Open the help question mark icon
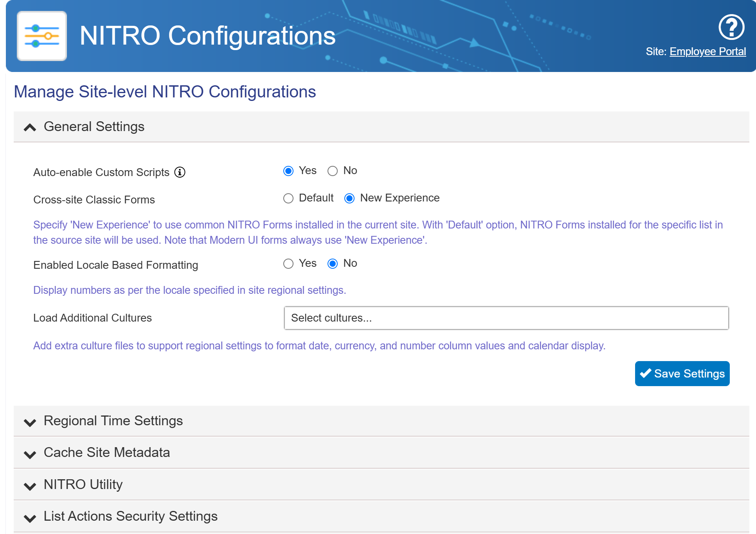756x534 pixels. pyautogui.click(x=731, y=27)
